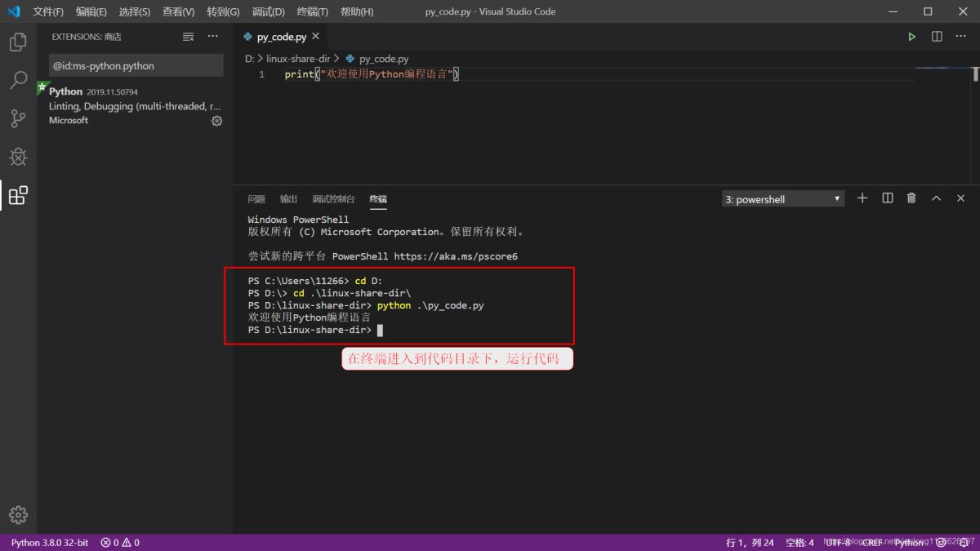Open the Python extension's gear menu

click(216, 120)
